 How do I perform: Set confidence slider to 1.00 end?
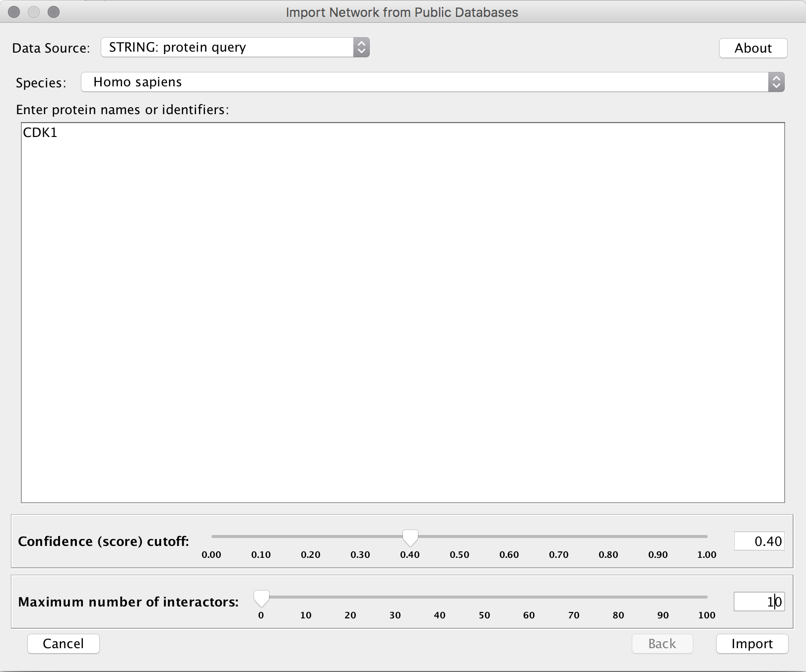(707, 537)
